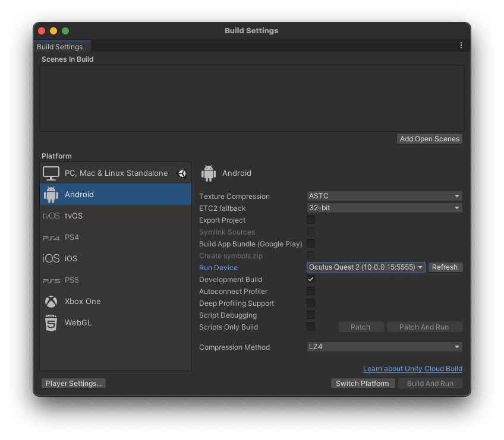Select the PS4 platform row
This screenshot has width=504, height=440.
pos(115,238)
